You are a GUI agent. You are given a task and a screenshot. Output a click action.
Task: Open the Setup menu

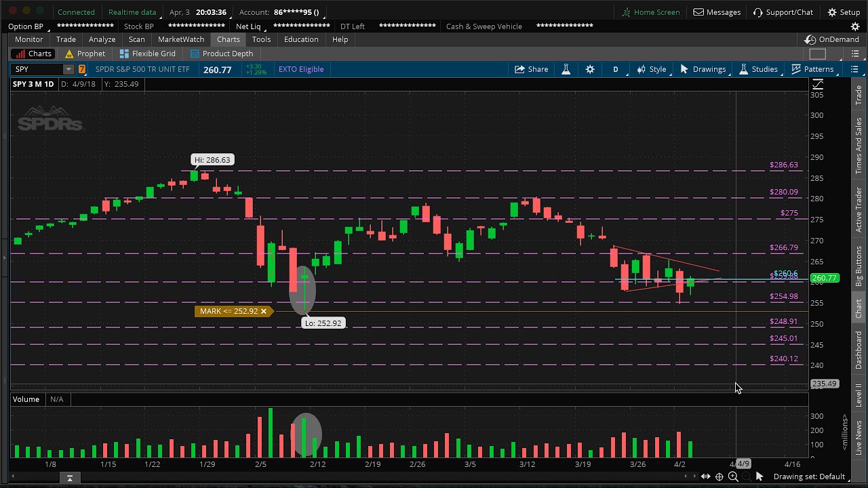[844, 12]
